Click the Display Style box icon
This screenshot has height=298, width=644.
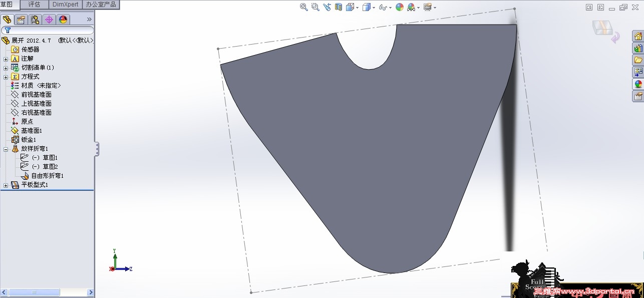coord(367,7)
